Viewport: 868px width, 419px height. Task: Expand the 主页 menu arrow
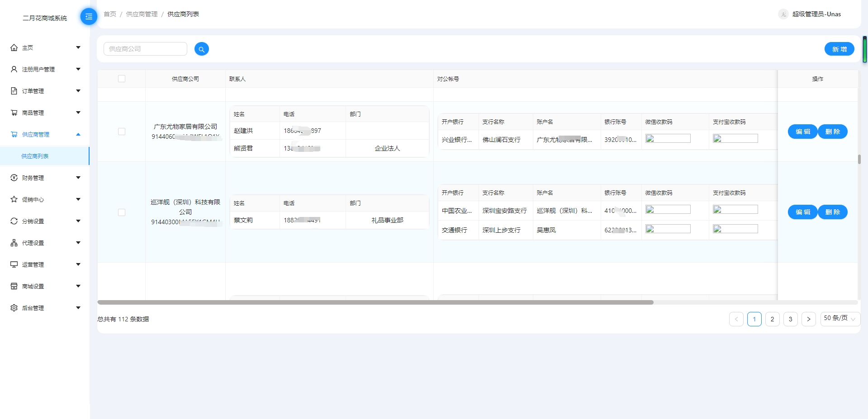tap(78, 47)
